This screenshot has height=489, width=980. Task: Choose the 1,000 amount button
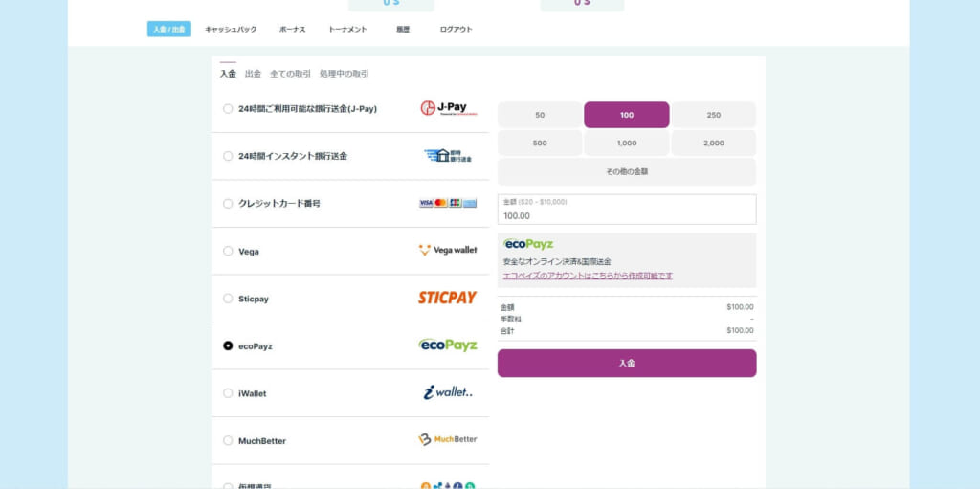point(627,144)
